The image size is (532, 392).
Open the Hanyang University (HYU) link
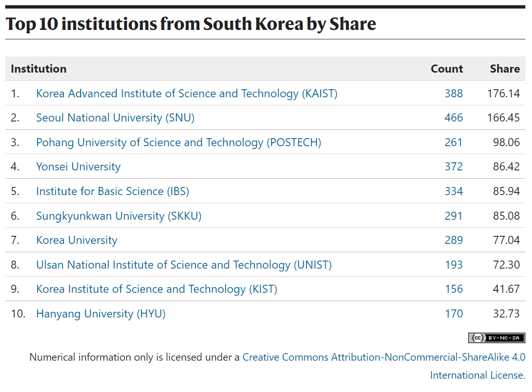(101, 314)
